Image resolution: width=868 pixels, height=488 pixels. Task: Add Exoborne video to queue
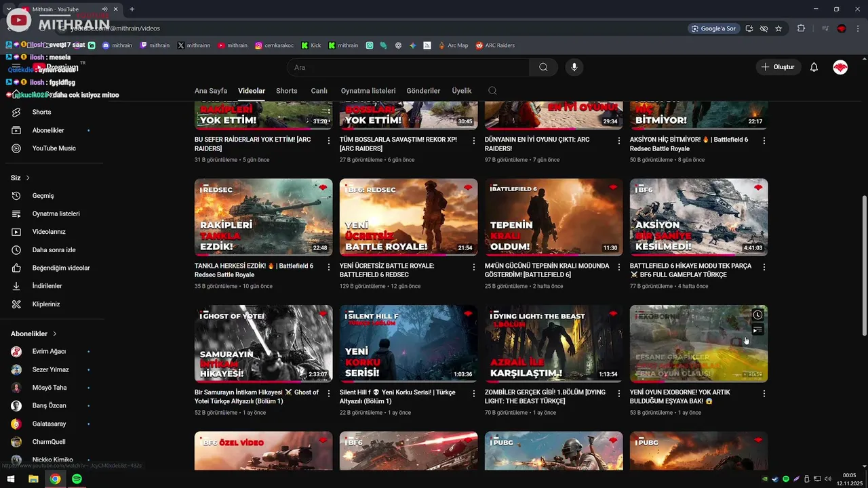click(x=757, y=330)
